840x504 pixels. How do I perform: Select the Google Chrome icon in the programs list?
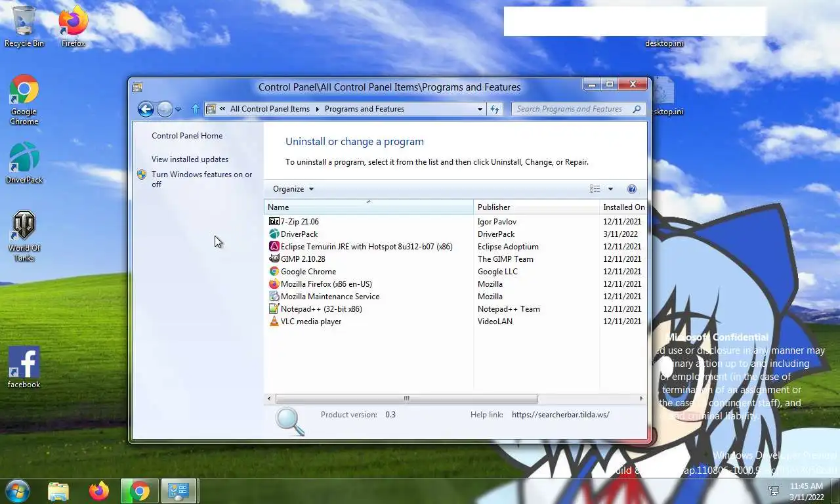tap(274, 272)
